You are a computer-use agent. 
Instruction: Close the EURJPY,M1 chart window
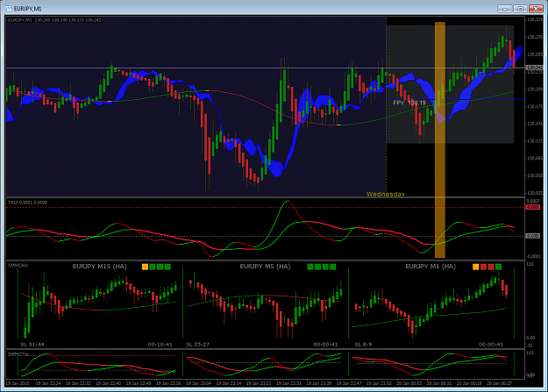[x=536, y=9]
